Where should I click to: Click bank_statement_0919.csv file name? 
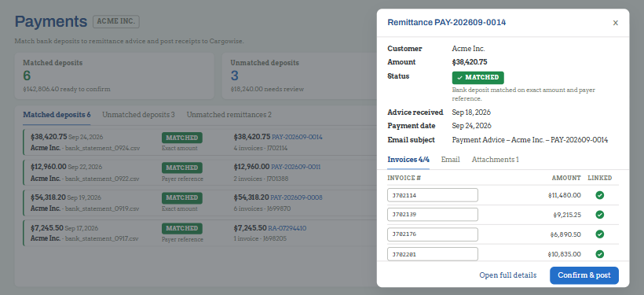(102, 208)
